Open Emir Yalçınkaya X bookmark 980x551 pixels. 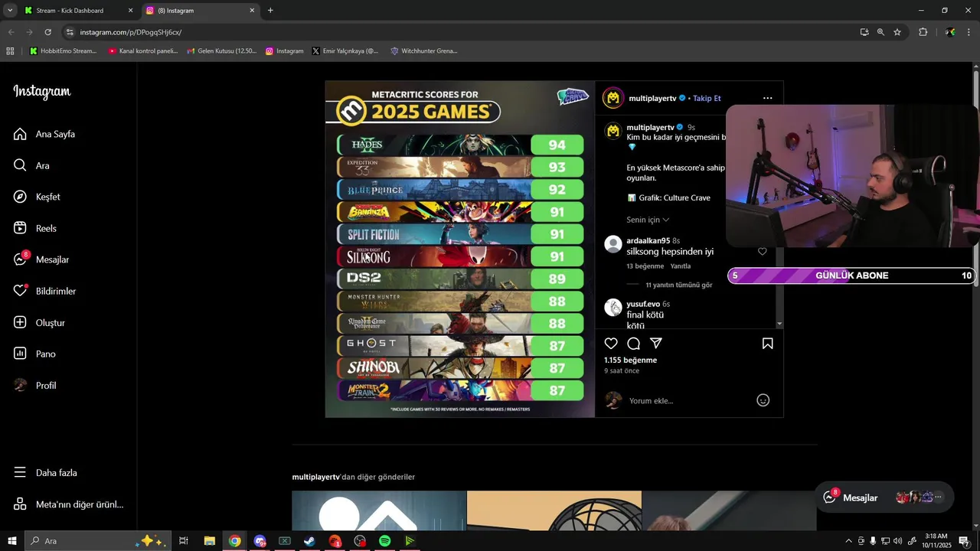pos(345,51)
